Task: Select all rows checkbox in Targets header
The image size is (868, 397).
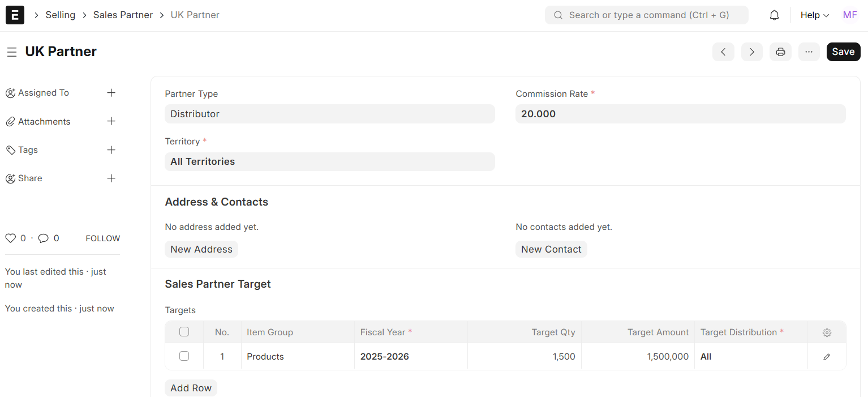Action: 184,332
